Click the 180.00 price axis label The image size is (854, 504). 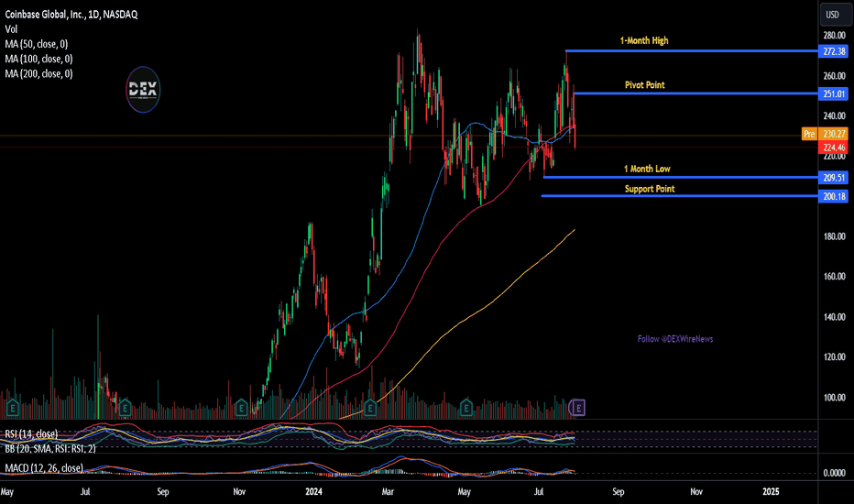tap(834, 236)
